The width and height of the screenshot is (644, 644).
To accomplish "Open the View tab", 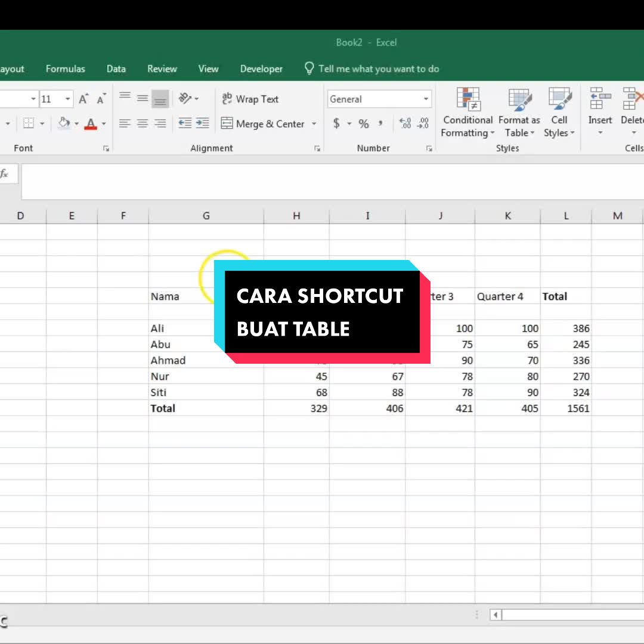I will [208, 69].
